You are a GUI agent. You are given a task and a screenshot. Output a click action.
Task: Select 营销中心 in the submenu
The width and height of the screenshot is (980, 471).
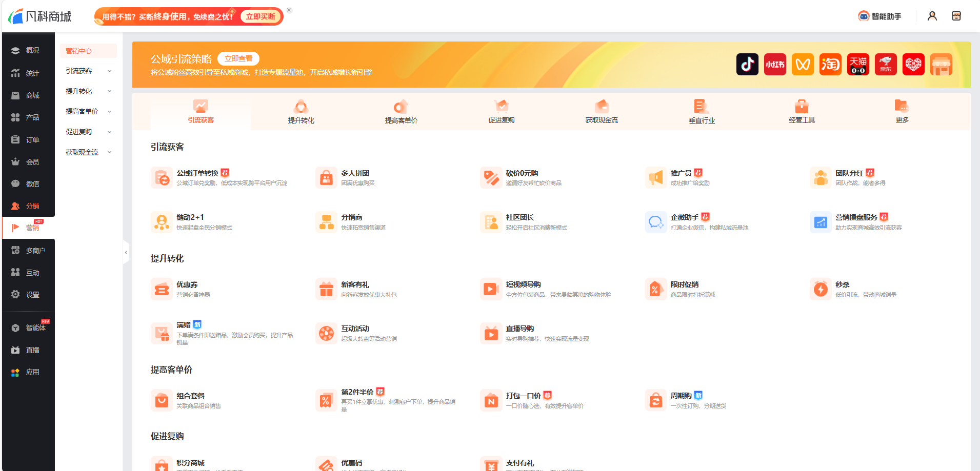click(88, 51)
